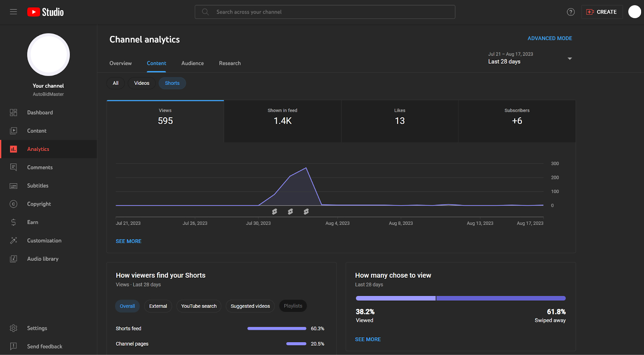Open Customization magic wand icon

[x=13, y=241]
